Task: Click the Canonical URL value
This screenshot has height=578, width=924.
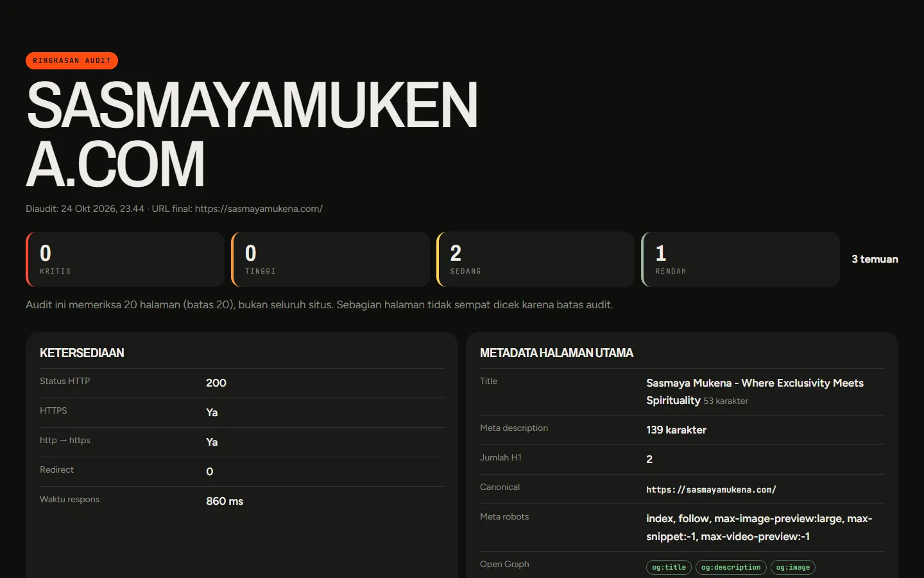Action: pyautogui.click(x=711, y=489)
